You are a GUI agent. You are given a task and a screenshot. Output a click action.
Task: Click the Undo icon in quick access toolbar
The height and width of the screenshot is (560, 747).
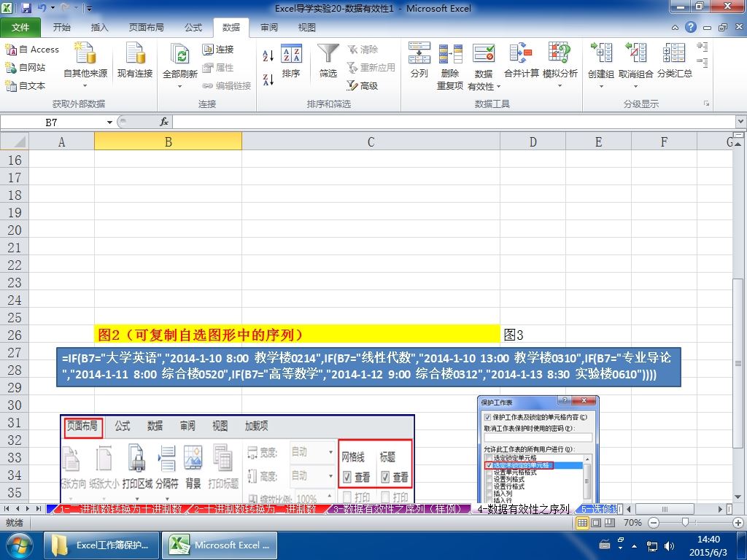[42, 8]
